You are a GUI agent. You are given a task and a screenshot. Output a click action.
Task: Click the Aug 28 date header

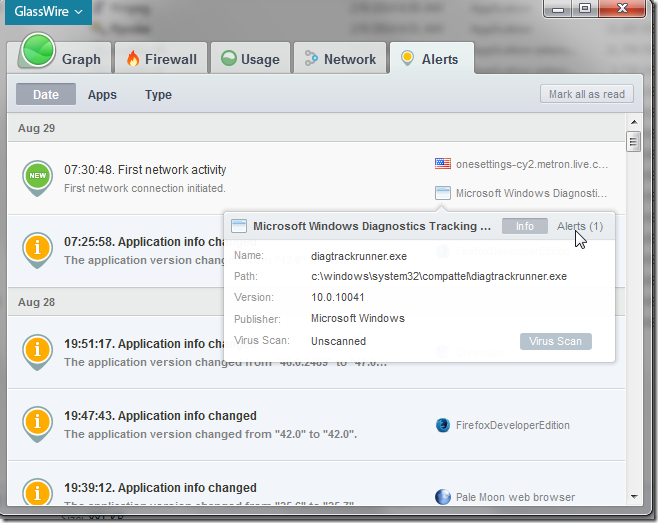click(x=115, y=302)
